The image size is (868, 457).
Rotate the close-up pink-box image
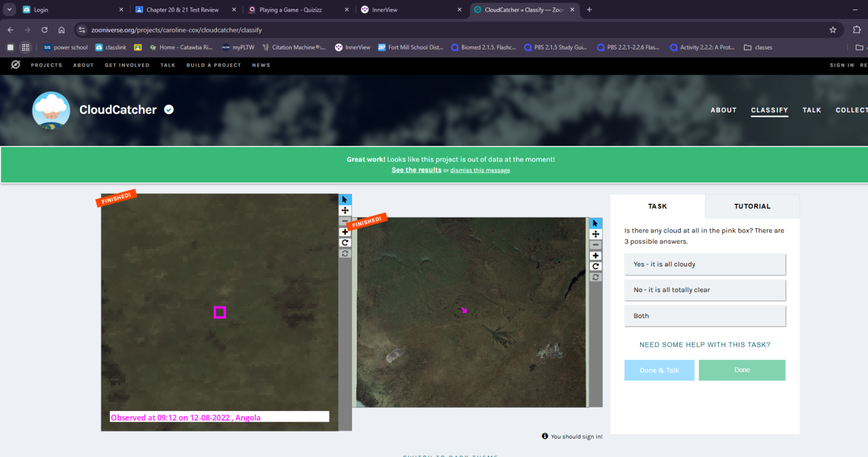[x=345, y=242]
